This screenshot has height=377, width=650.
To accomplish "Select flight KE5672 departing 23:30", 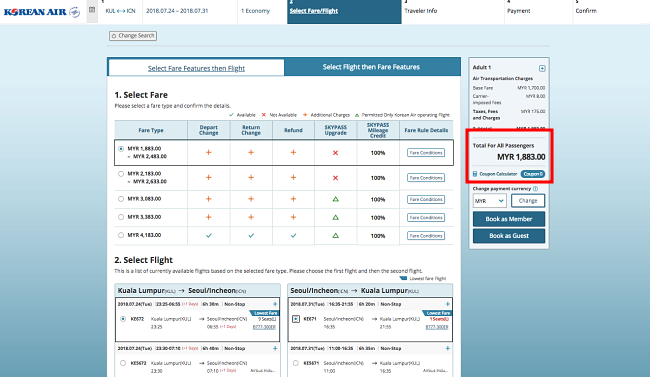I will point(123,363).
